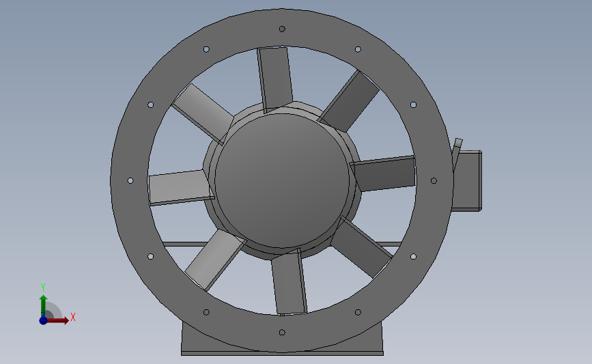Select the upper-right diagonal fan blade

point(349,101)
